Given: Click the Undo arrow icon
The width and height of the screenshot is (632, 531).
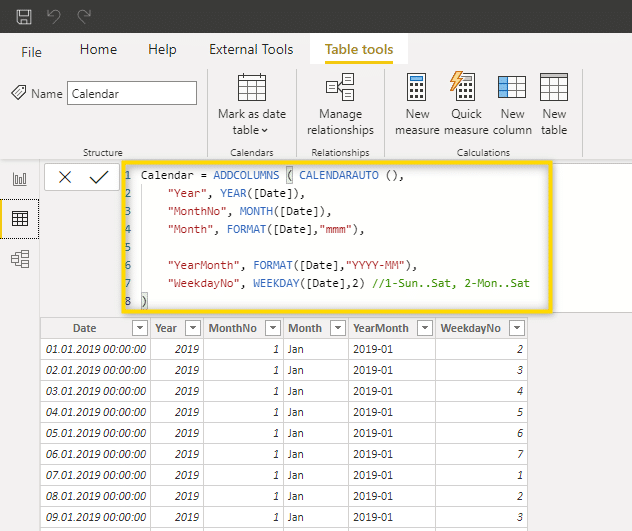Looking at the screenshot, I should coord(54,16).
